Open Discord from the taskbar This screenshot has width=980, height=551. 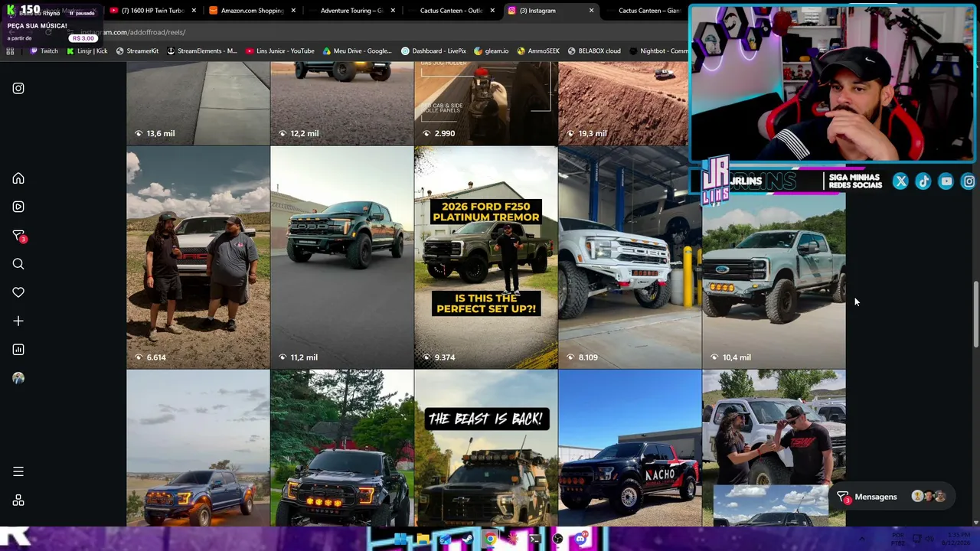point(580,540)
